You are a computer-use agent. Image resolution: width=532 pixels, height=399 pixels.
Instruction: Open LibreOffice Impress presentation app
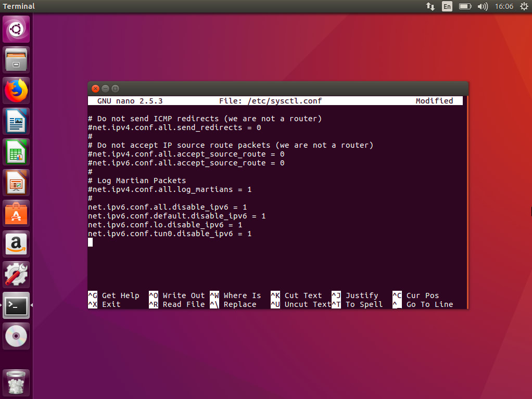pyautogui.click(x=16, y=183)
